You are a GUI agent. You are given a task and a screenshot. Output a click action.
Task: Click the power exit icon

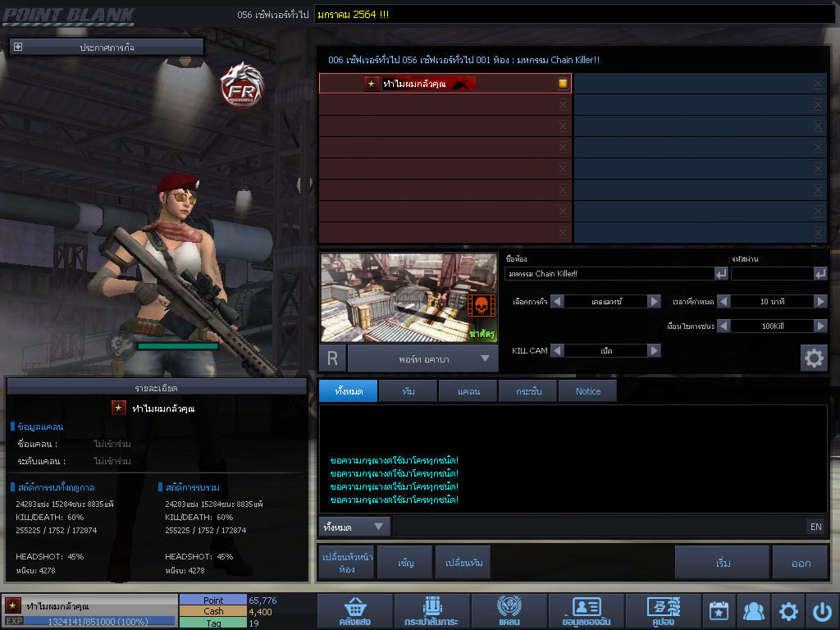click(x=823, y=611)
